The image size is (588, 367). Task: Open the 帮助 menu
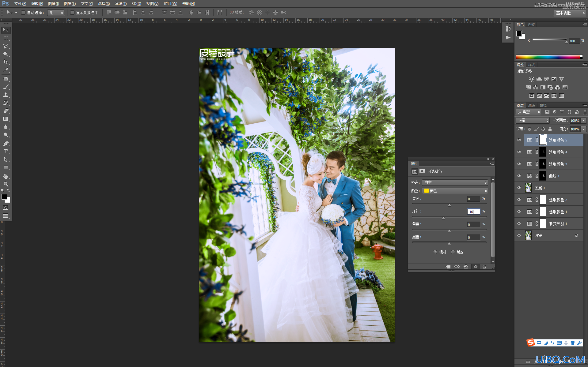point(188,4)
